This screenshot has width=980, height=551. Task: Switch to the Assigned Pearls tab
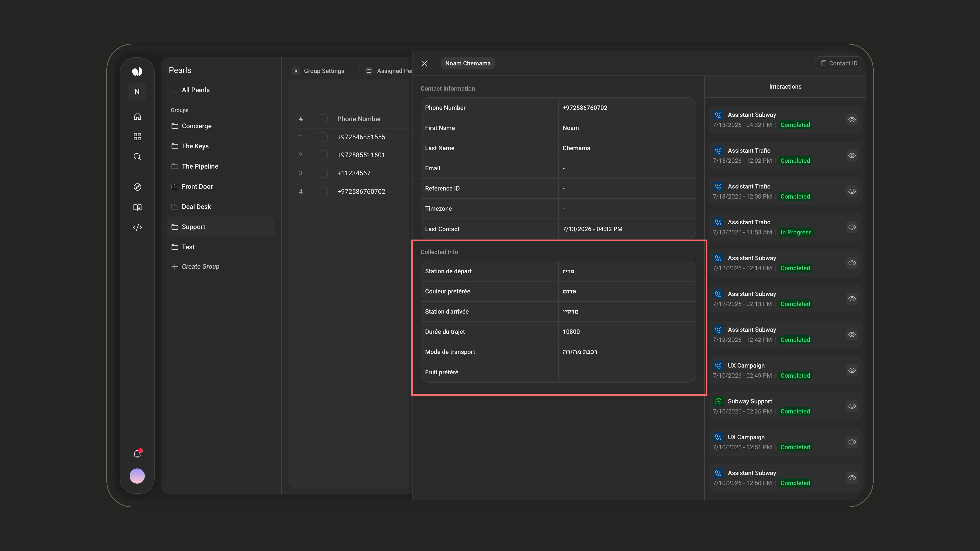click(x=389, y=71)
